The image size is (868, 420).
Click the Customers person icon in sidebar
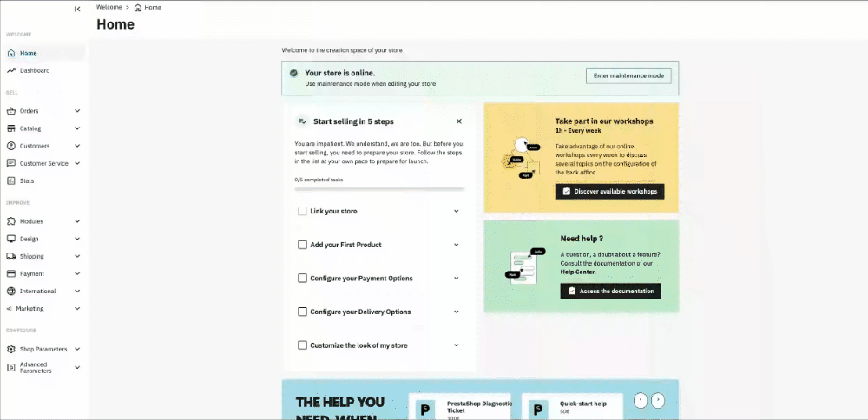[11, 146]
